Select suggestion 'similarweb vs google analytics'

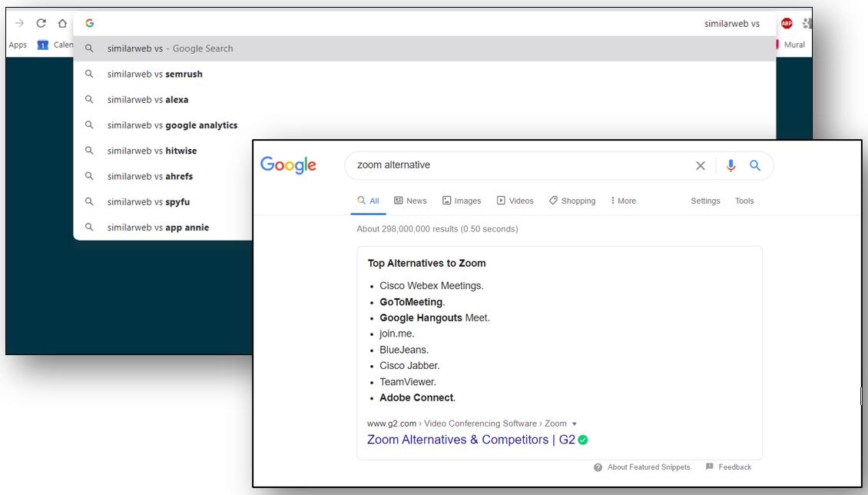pyautogui.click(x=425, y=125)
